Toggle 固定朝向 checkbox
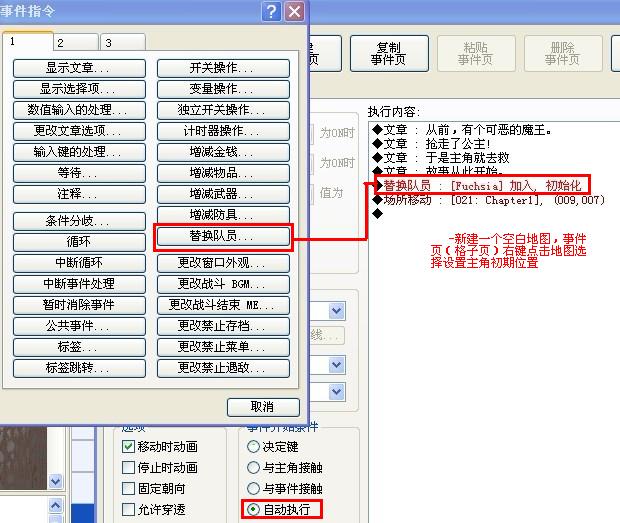 pos(129,489)
